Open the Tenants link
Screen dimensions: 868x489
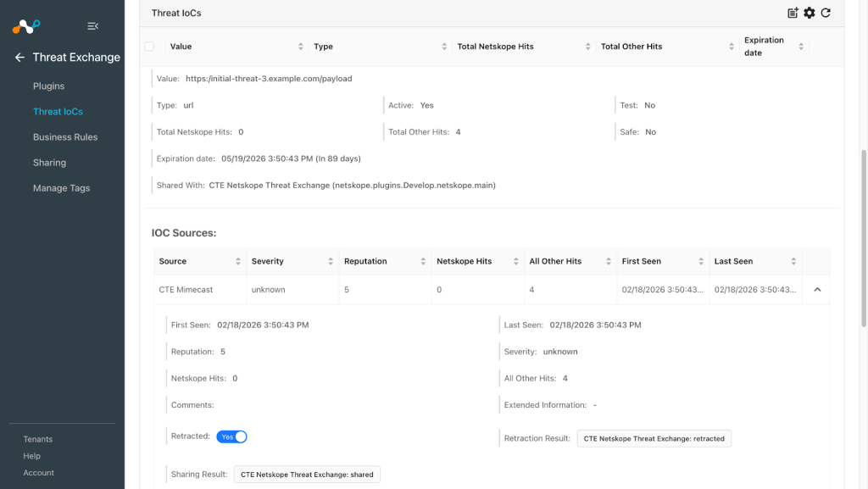[x=37, y=439]
